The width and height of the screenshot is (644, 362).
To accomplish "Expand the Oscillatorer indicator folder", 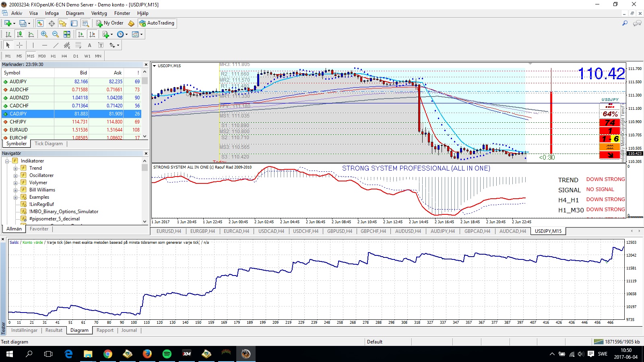I will [x=15, y=175].
